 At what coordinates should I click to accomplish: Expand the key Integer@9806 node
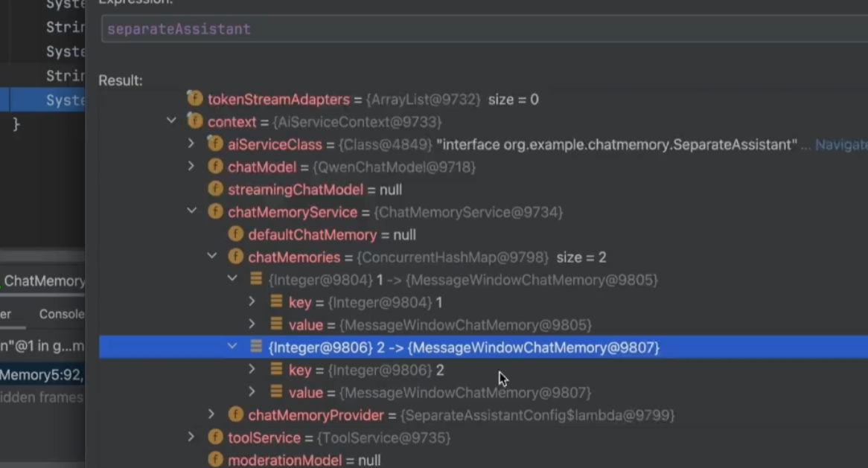click(x=252, y=368)
